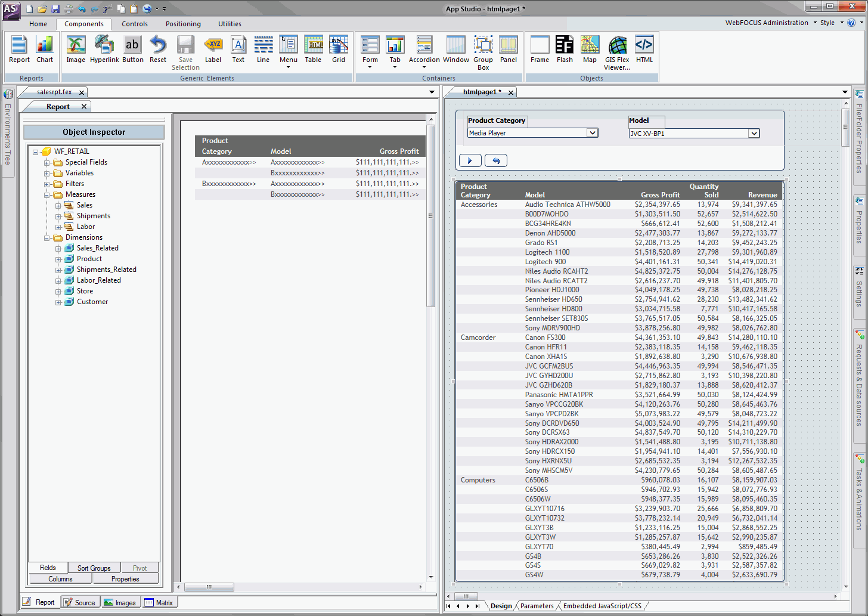Insert a Map object
The height and width of the screenshot is (616, 868).
(x=590, y=49)
